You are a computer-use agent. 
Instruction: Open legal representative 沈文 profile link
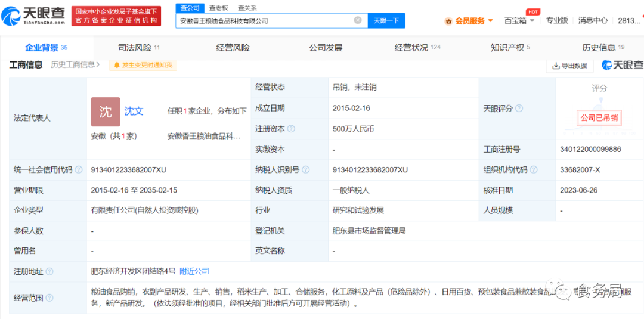coord(134,112)
